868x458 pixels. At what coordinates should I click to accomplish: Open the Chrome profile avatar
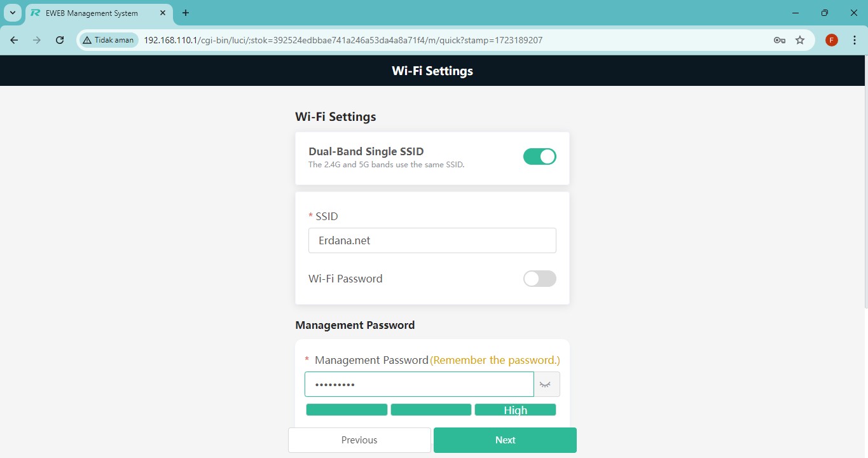[x=831, y=40]
